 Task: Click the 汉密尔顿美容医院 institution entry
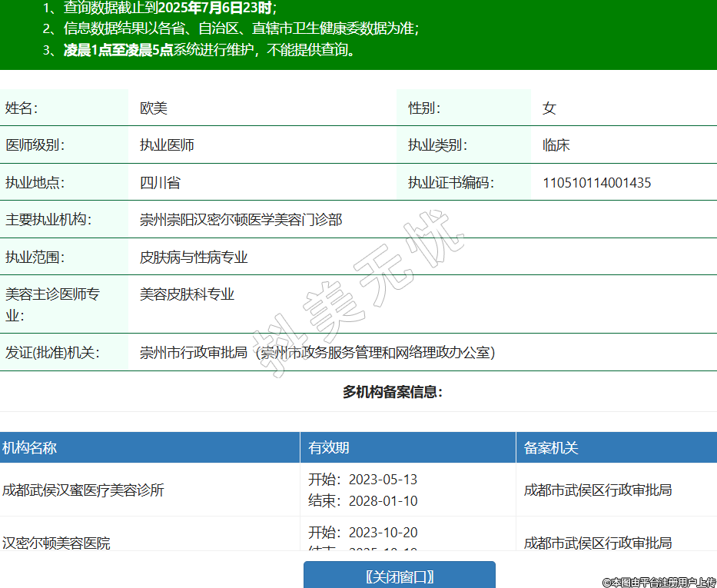pos(56,543)
